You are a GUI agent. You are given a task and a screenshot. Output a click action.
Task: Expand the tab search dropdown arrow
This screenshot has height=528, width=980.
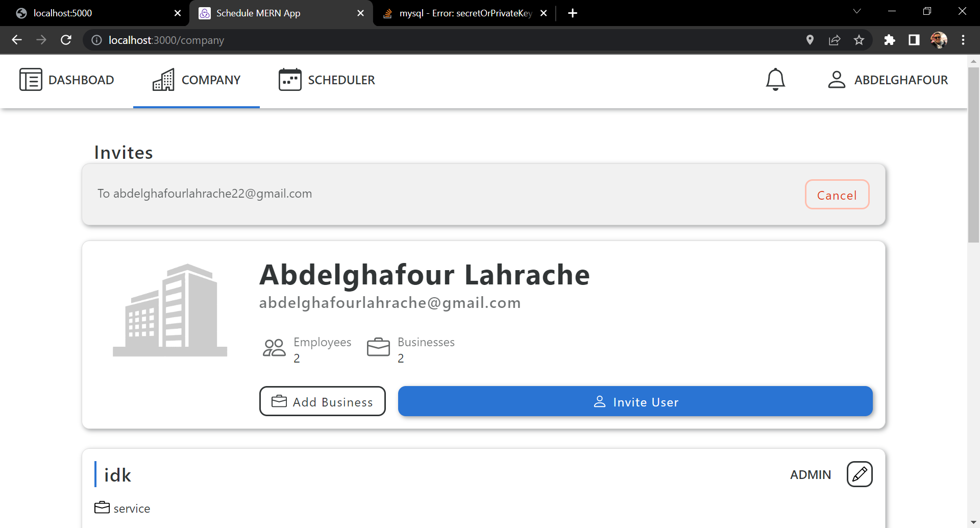[x=857, y=11]
